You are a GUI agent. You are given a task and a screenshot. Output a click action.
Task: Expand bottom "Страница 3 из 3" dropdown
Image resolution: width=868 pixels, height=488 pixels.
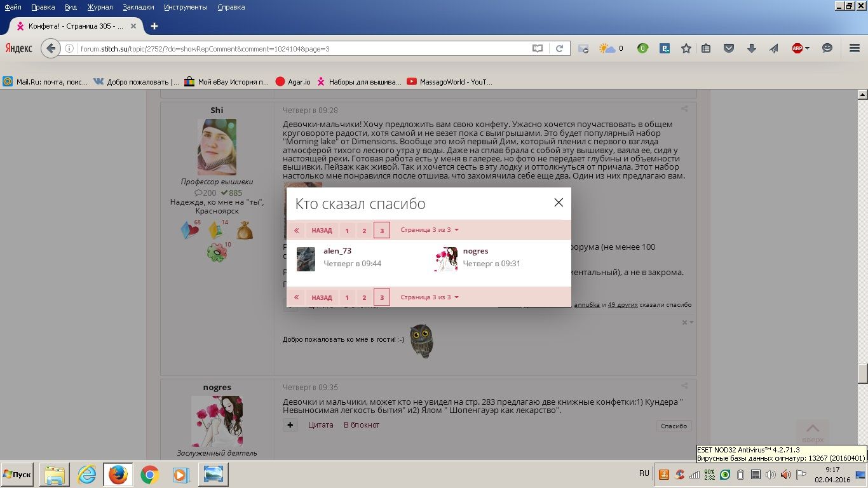[x=430, y=297]
